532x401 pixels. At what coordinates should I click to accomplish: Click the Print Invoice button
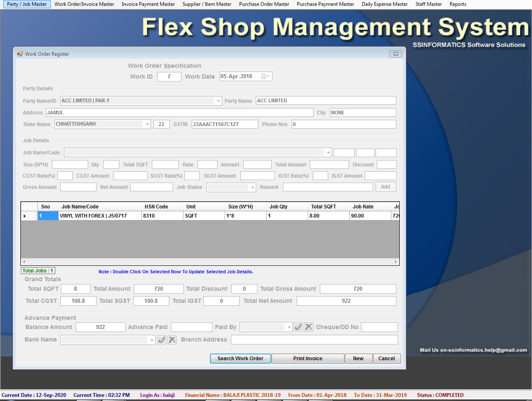[x=308, y=359]
